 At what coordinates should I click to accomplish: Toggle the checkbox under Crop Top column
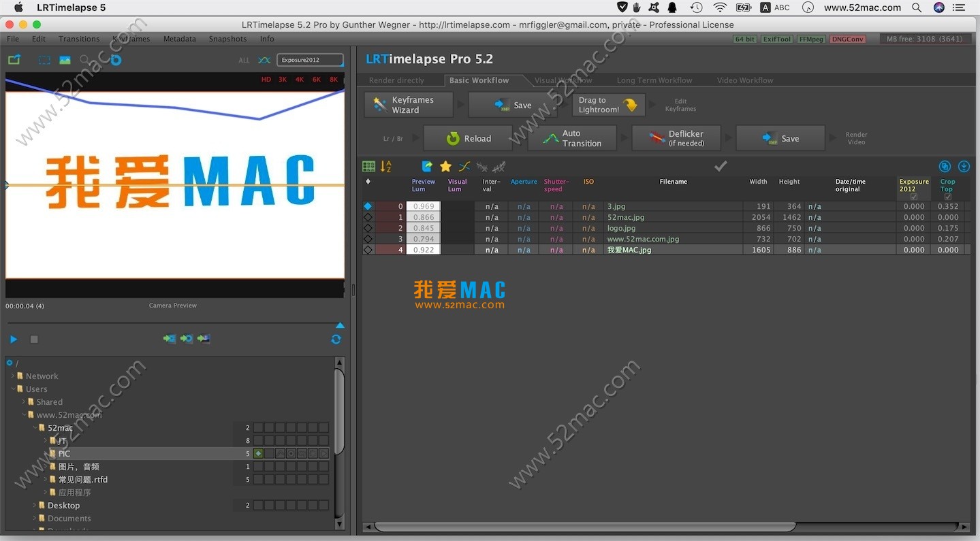click(x=947, y=197)
